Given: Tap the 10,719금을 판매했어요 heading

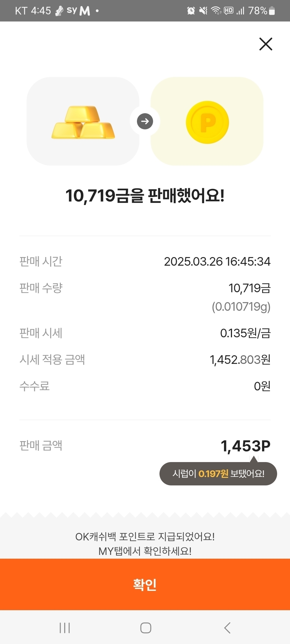Looking at the screenshot, I should coord(145,196).
